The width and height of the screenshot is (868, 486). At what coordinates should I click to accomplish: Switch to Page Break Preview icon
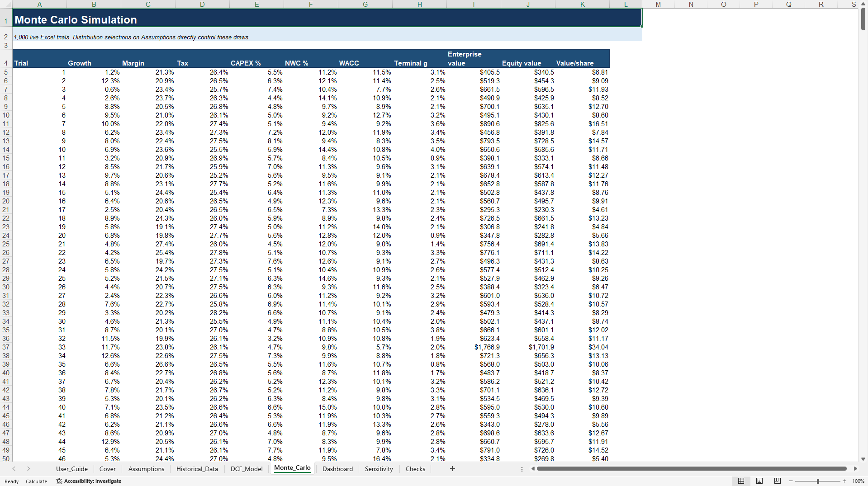(778, 481)
